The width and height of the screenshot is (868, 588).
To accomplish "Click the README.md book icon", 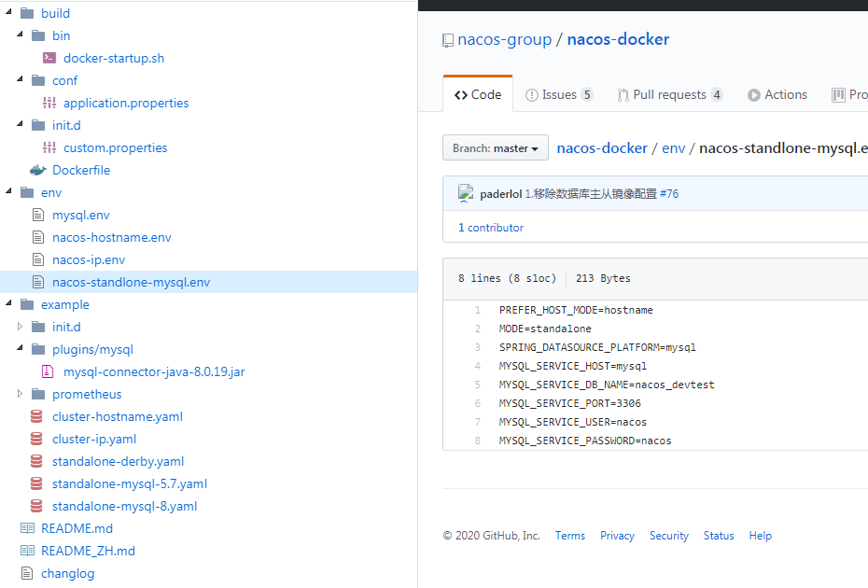I will tap(27, 528).
